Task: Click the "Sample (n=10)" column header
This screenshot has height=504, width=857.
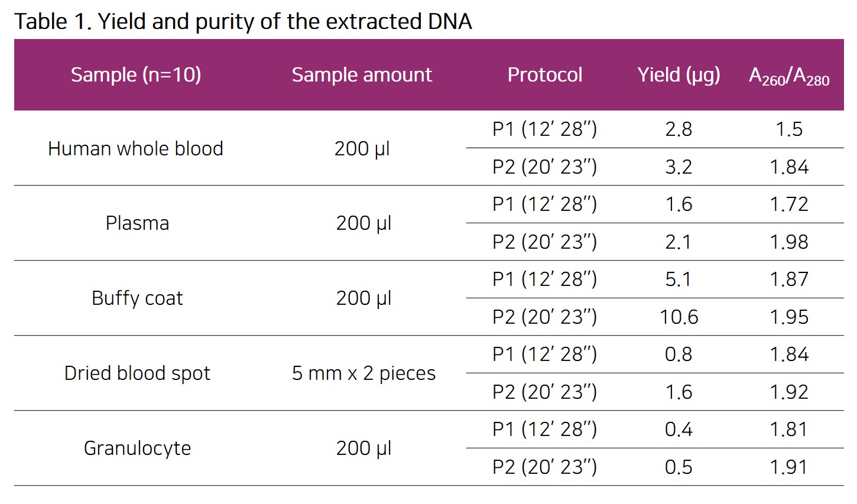Action: coord(136,75)
